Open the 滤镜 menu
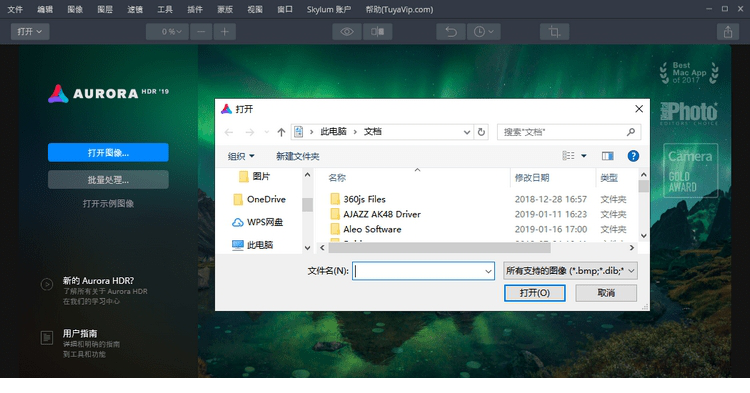 [135, 10]
